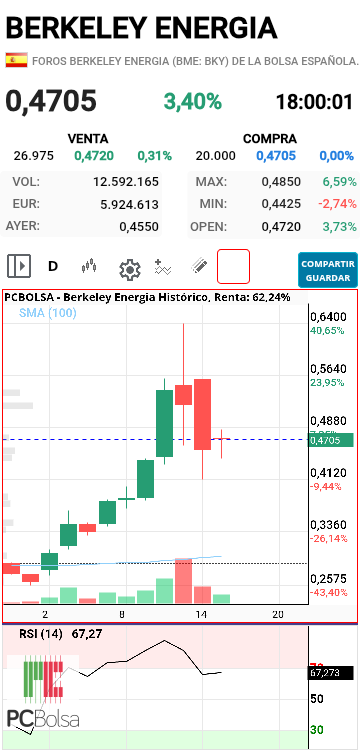This screenshot has width=360, height=750.
Task: Tap the COMPRA volume 20.000
Action: (x=216, y=155)
